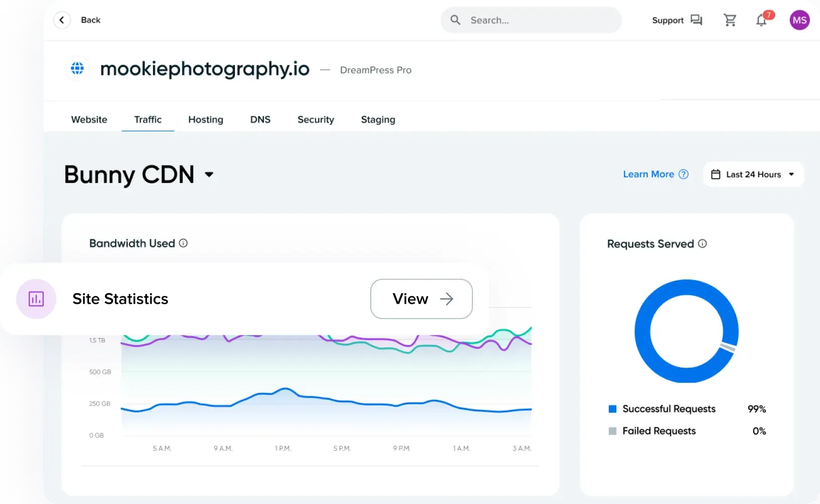
Task: Click the blue donut chart ring
Action: (642, 331)
